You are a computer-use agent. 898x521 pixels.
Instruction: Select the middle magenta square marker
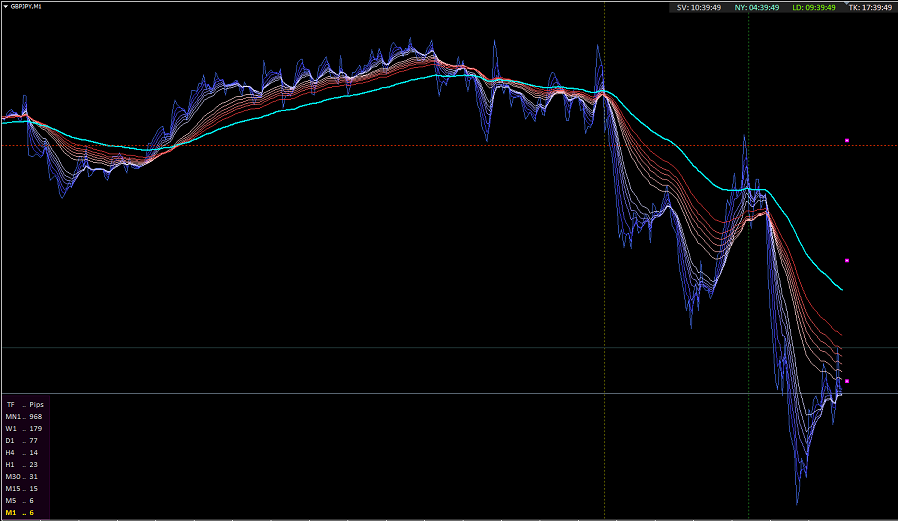coord(847,260)
